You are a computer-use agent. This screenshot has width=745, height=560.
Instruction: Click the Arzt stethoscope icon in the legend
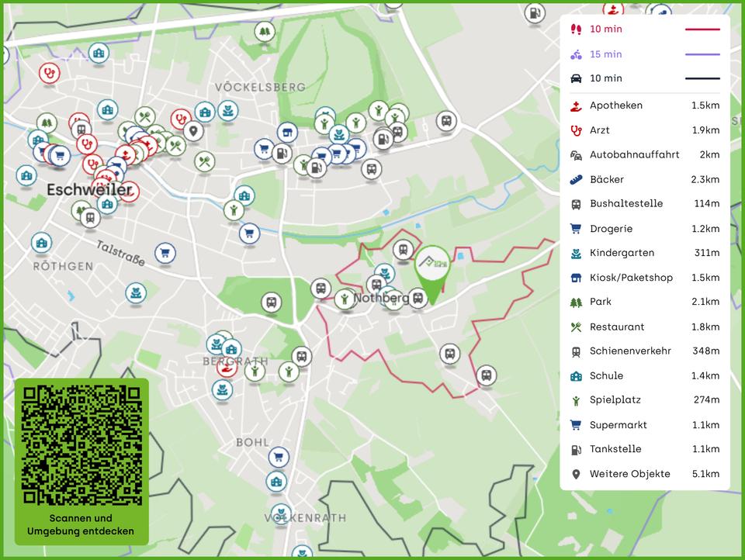[576, 130]
